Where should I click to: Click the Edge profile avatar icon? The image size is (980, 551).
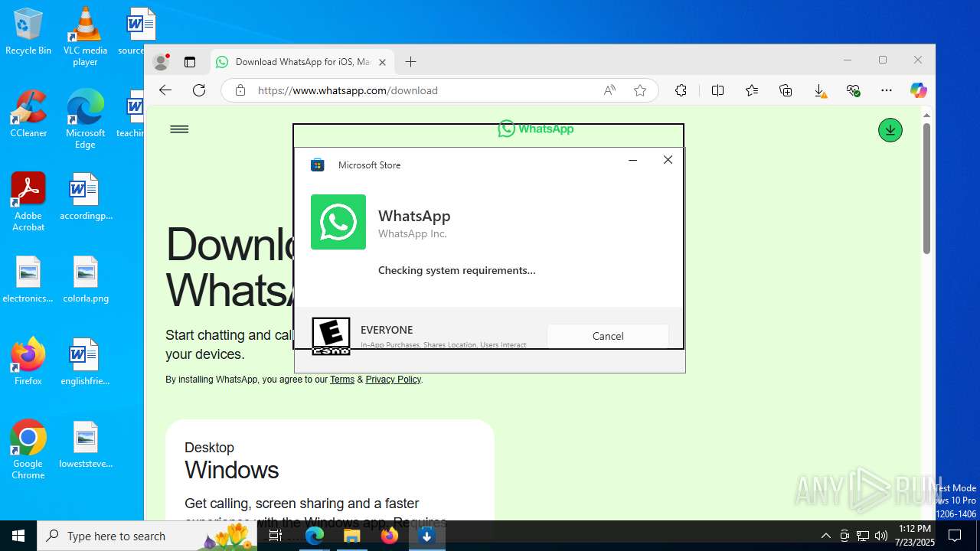[161, 62]
